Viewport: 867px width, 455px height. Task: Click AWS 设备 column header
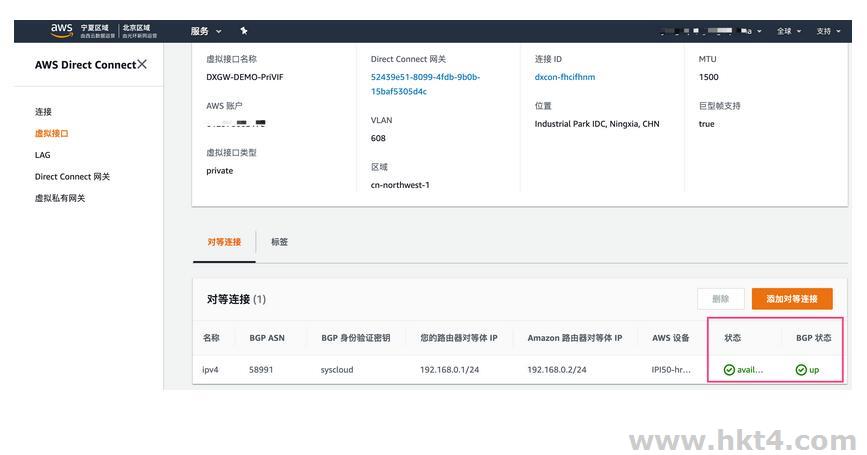671,338
